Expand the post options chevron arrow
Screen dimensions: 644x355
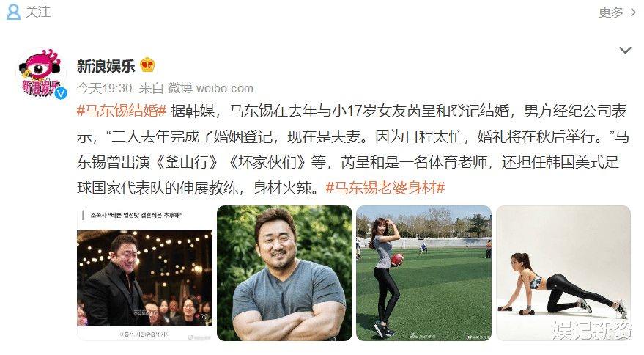tap(625, 50)
